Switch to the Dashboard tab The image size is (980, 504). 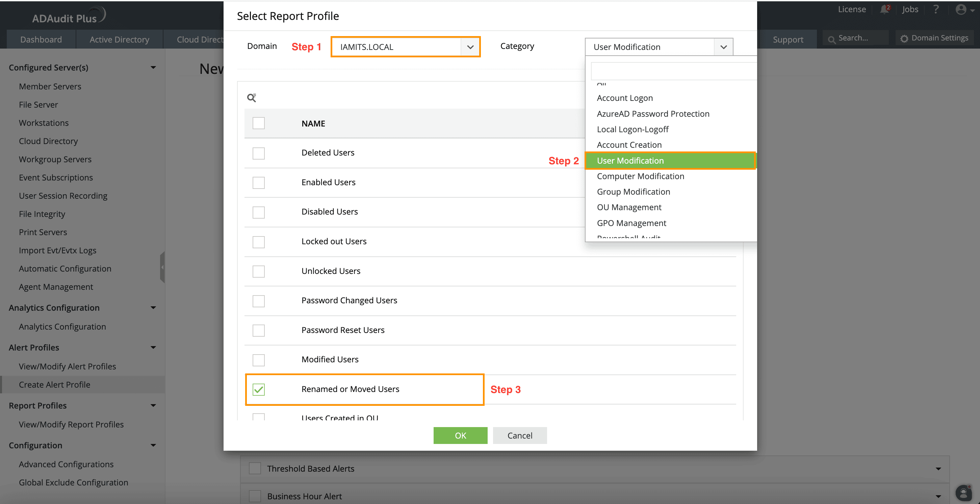tap(41, 39)
